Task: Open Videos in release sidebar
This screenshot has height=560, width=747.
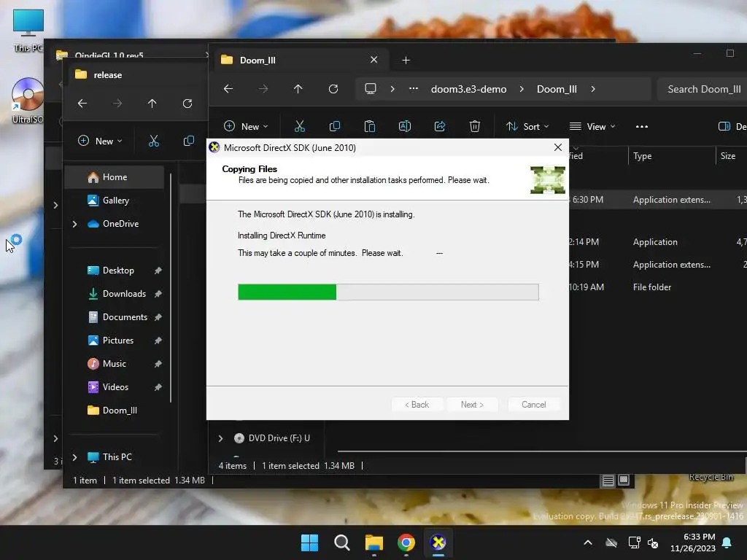Action: point(115,387)
